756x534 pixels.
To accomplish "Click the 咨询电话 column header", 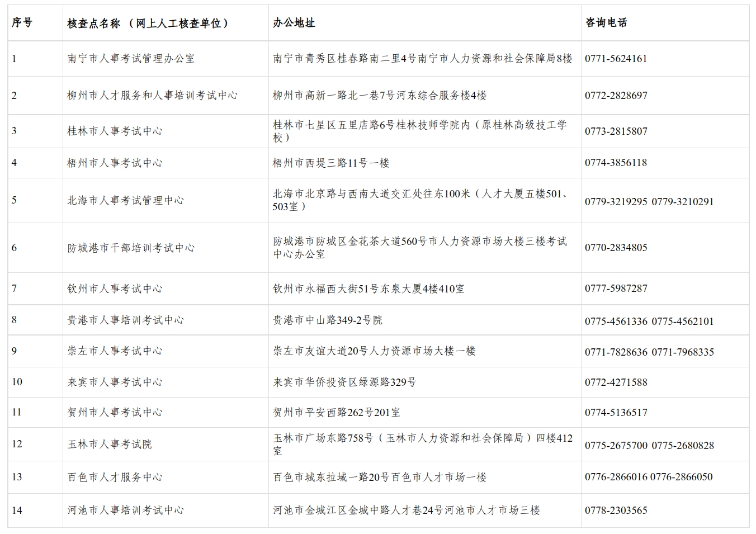I will pos(608,23).
